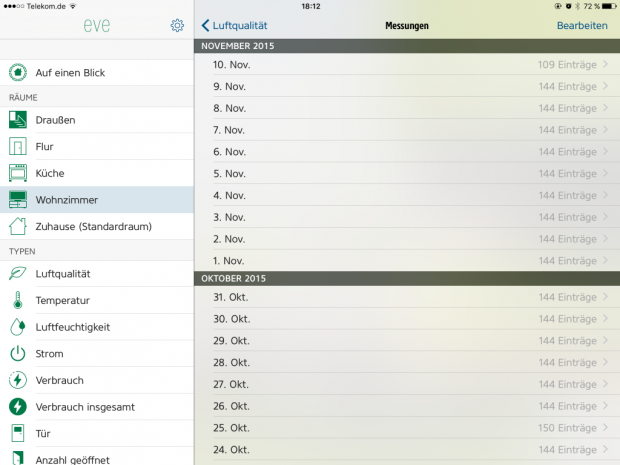Open the 4. Nov. measurements row
The height and width of the screenshot is (465, 620).
click(407, 195)
